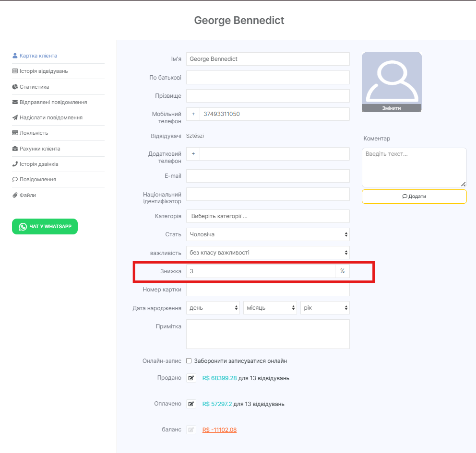The height and width of the screenshot is (453, 476).
Task: Click the edit icon next to Продано
Action: tap(191, 378)
